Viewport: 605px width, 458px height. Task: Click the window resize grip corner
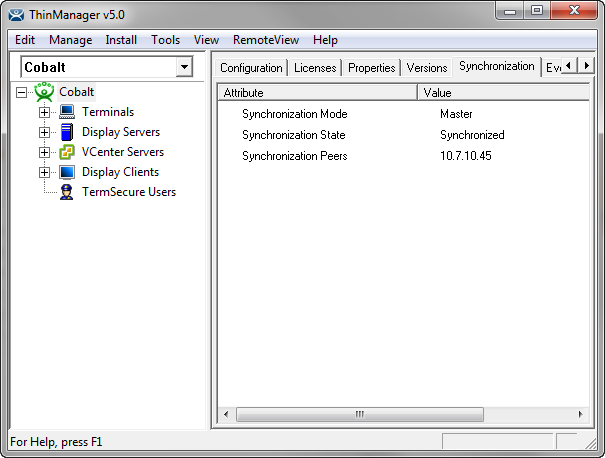coord(590,443)
